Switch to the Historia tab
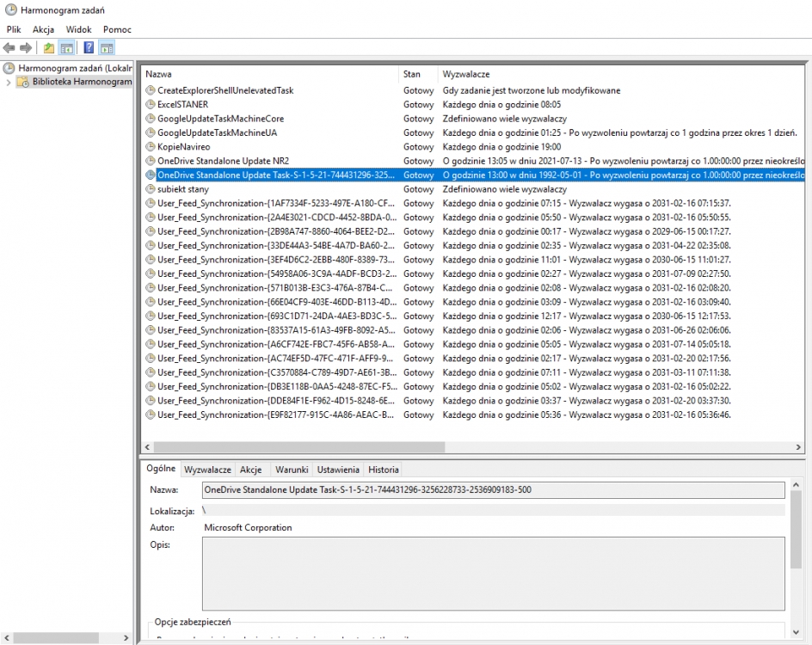The width and height of the screenshot is (812, 645). [383, 470]
